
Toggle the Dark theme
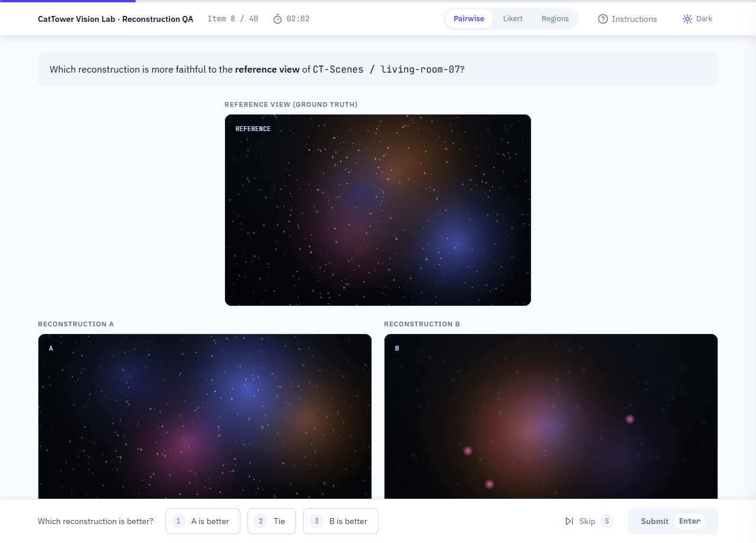pos(698,19)
